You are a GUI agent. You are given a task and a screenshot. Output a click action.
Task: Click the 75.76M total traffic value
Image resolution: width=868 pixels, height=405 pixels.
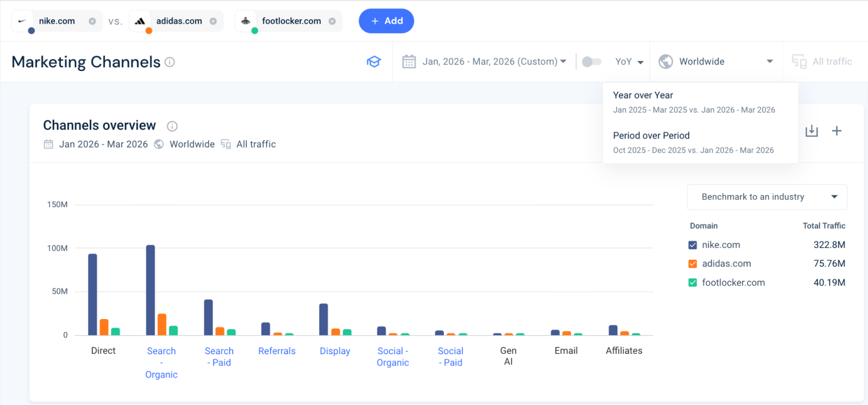coord(829,263)
